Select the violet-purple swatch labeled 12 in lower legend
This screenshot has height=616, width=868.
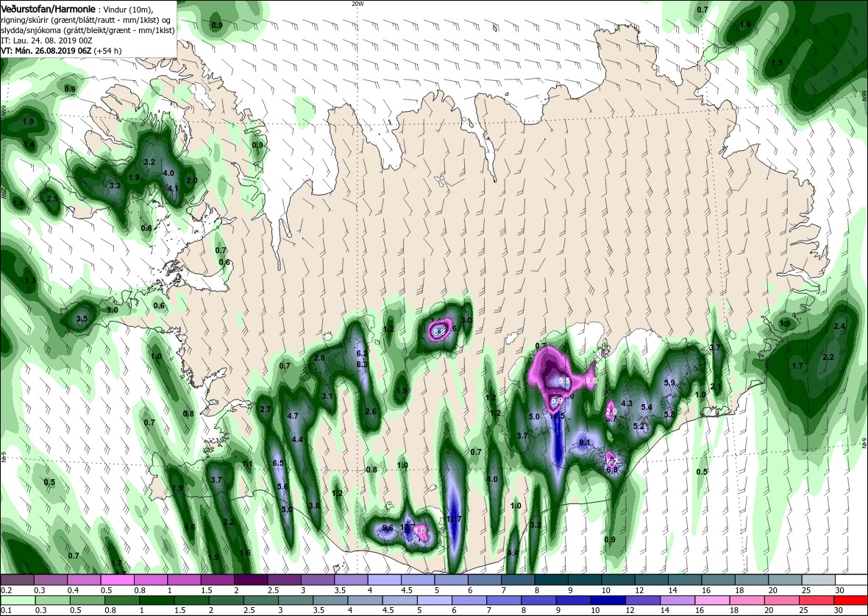(x=643, y=601)
